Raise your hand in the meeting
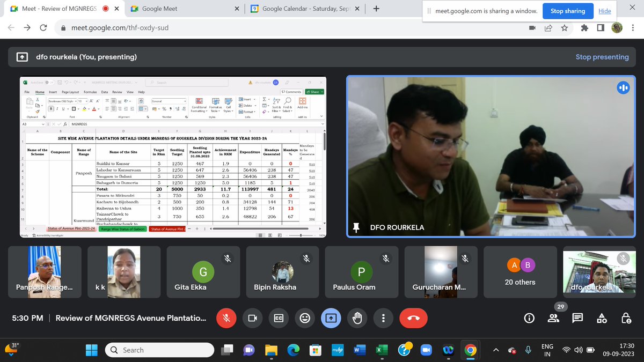Viewport: 644px width, 362px height. tap(357, 317)
